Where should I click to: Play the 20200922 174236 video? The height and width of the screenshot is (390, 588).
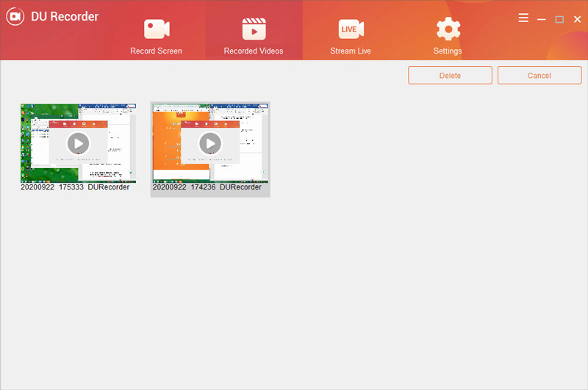coord(210,143)
